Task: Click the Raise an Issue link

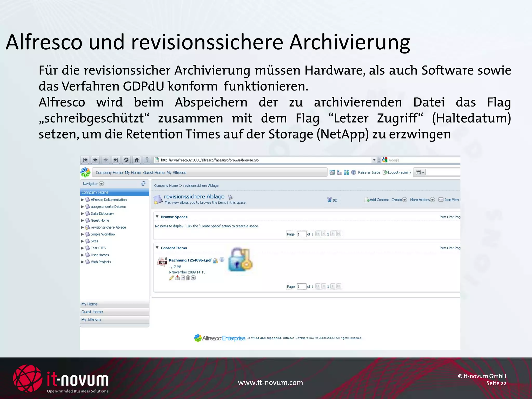Action: tap(369, 172)
